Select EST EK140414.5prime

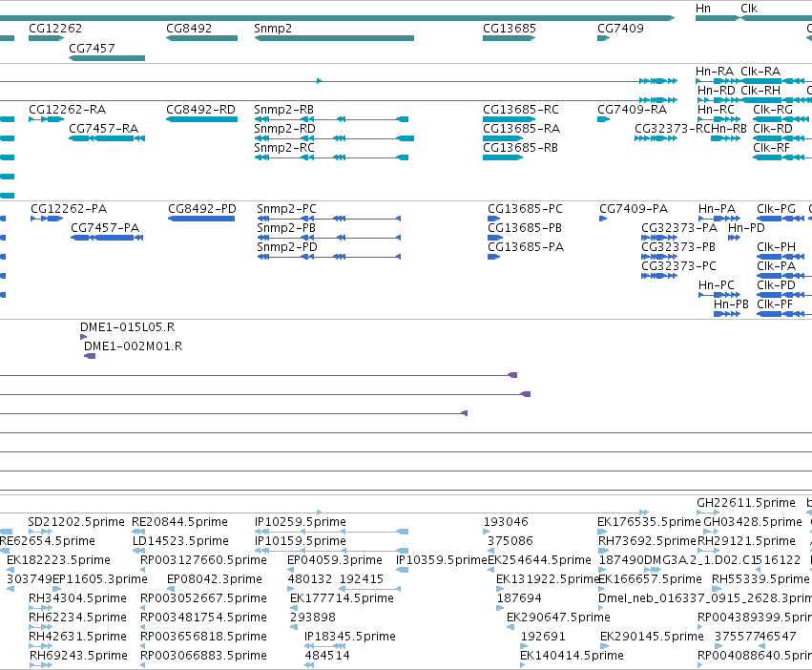[572, 656]
